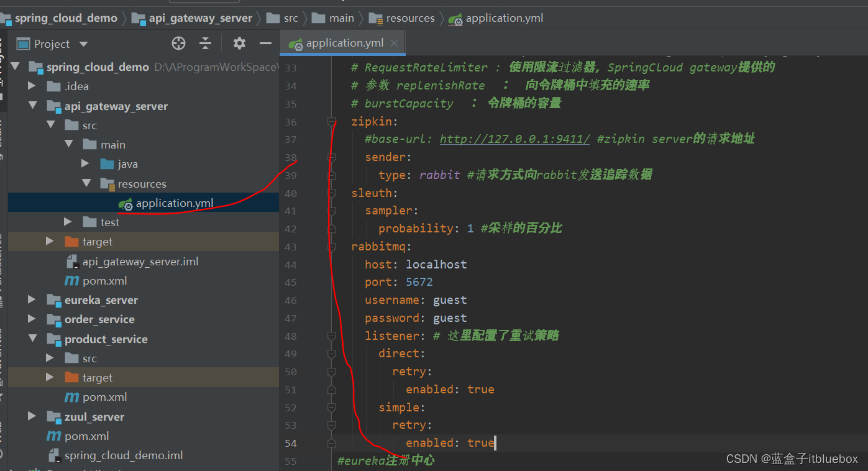Click fold marker at line 38 sender
Viewport: 868px width, 471px height.
[332, 157]
